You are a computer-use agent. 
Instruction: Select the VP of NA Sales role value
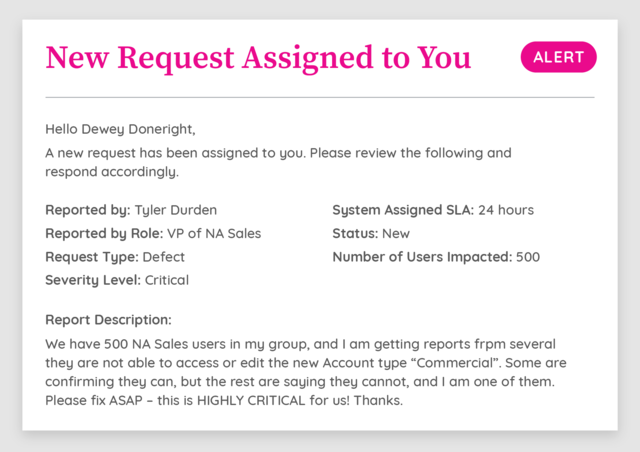click(214, 234)
